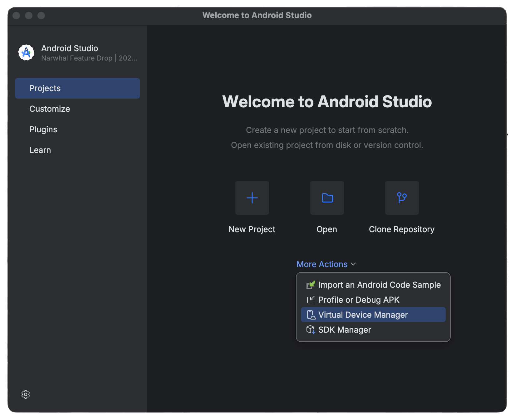Click the Open label under folder
This screenshot has width=515, height=420.
coord(327,229)
